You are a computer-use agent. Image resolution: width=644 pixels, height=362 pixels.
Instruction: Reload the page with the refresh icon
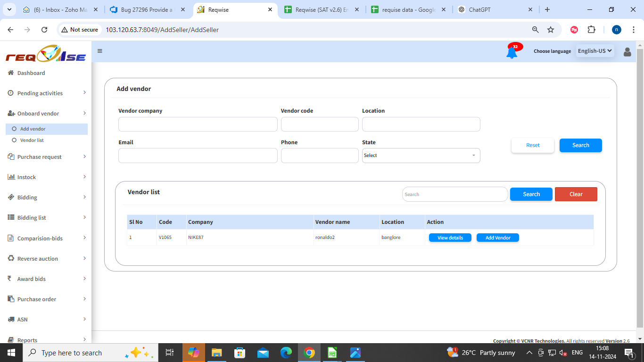pos(44,30)
